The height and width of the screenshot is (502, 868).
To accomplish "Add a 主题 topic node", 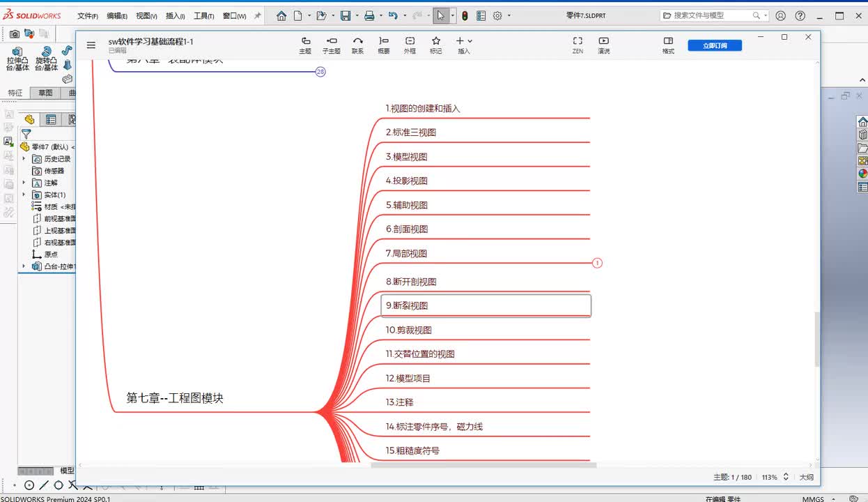I will (x=305, y=45).
